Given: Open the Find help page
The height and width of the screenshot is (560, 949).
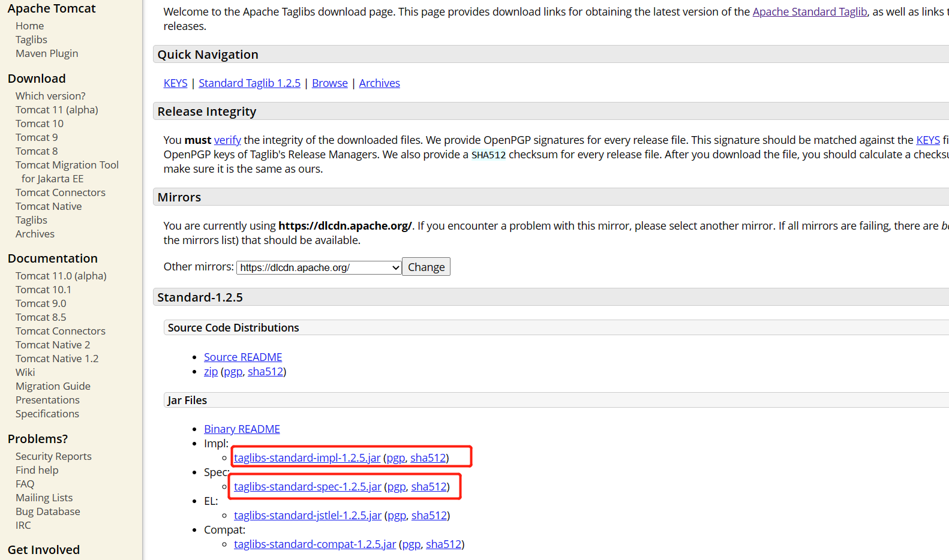Looking at the screenshot, I should 37,470.
